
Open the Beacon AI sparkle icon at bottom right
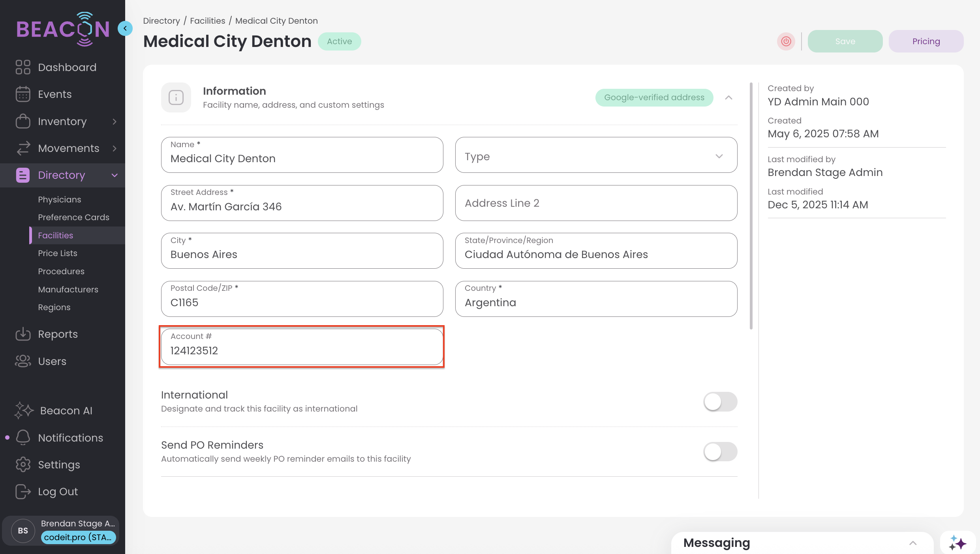[x=958, y=543]
